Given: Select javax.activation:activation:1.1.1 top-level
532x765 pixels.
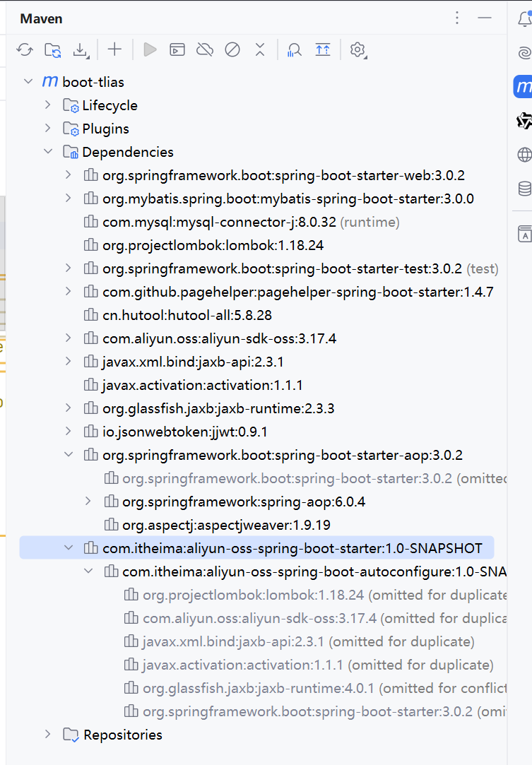Looking at the screenshot, I should (203, 386).
